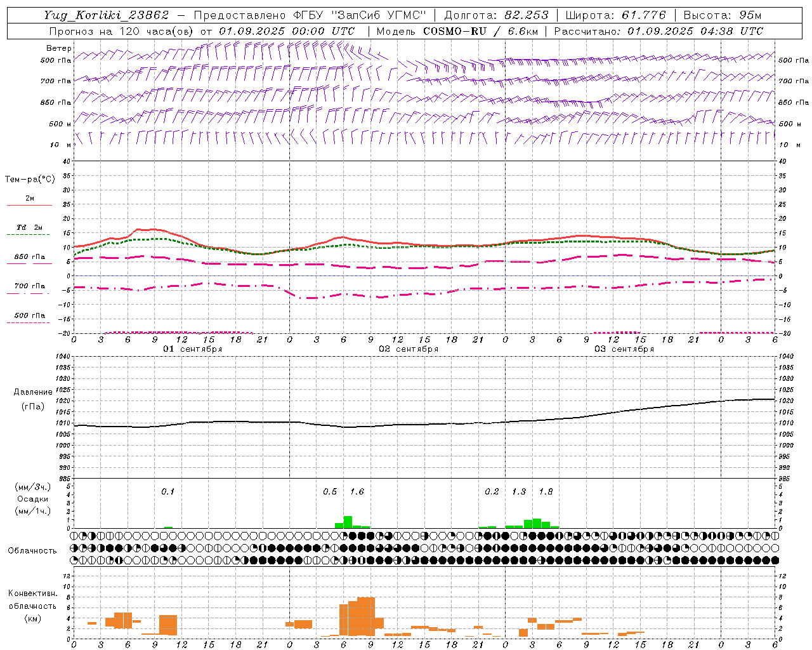Viewport: 812px width, 650px height.
Task: Click the 03 сентября date label
Action: tap(624, 349)
